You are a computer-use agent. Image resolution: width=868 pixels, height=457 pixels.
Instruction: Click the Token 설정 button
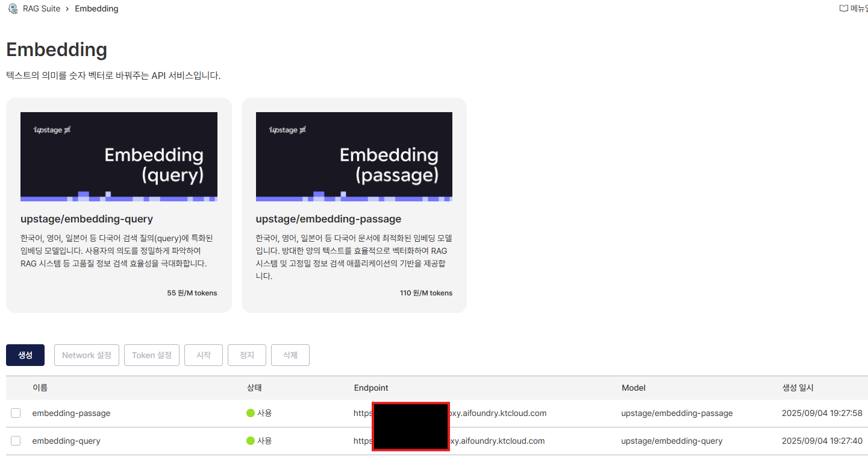coord(151,355)
